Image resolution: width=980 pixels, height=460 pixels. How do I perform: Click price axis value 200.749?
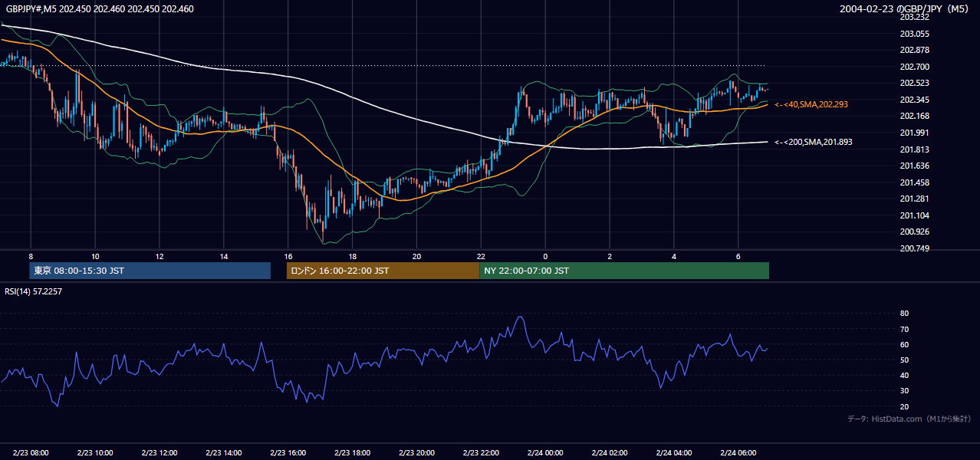tap(914, 248)
